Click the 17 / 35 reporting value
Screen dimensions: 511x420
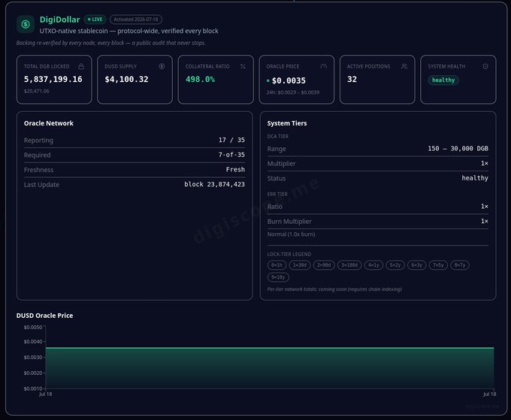coord(231,140)
